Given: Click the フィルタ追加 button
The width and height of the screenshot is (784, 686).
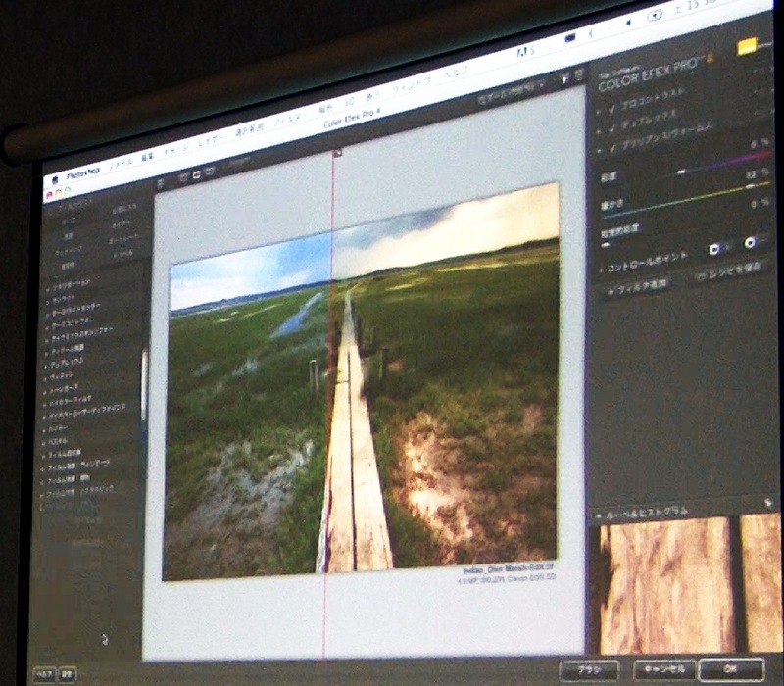Looking at the screenshot, I should (x=636, y=287).
